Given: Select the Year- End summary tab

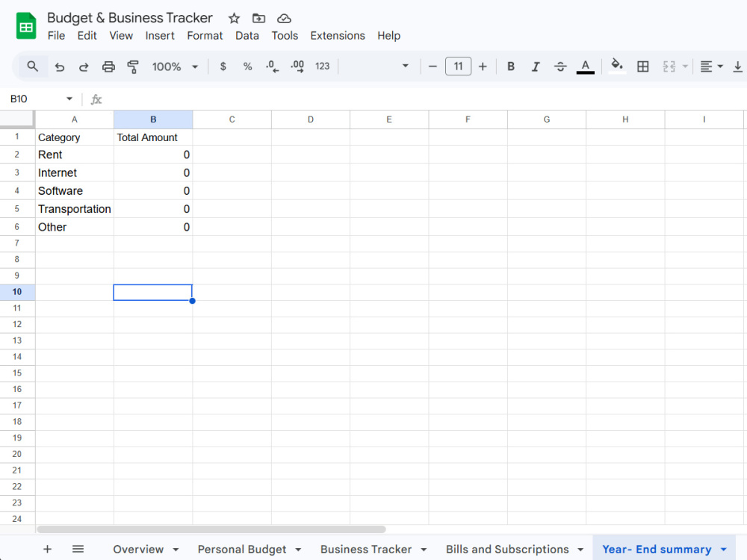Looking at the screenshot, I should pos(657,549).
